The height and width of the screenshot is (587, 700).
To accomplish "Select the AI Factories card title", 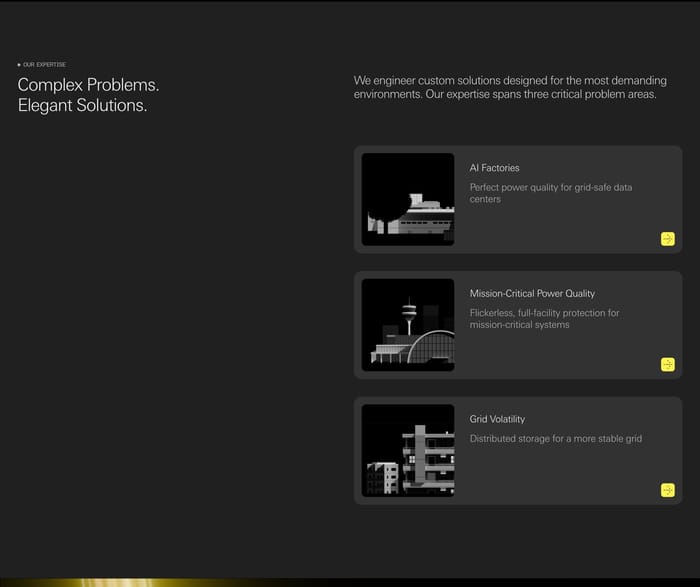I will (x=494, y=168).
